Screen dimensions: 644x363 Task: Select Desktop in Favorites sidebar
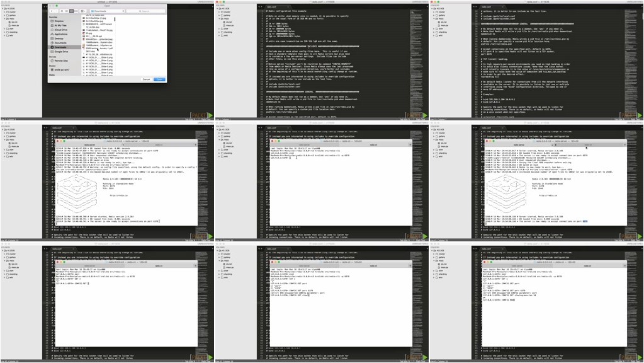pos(59,38)
